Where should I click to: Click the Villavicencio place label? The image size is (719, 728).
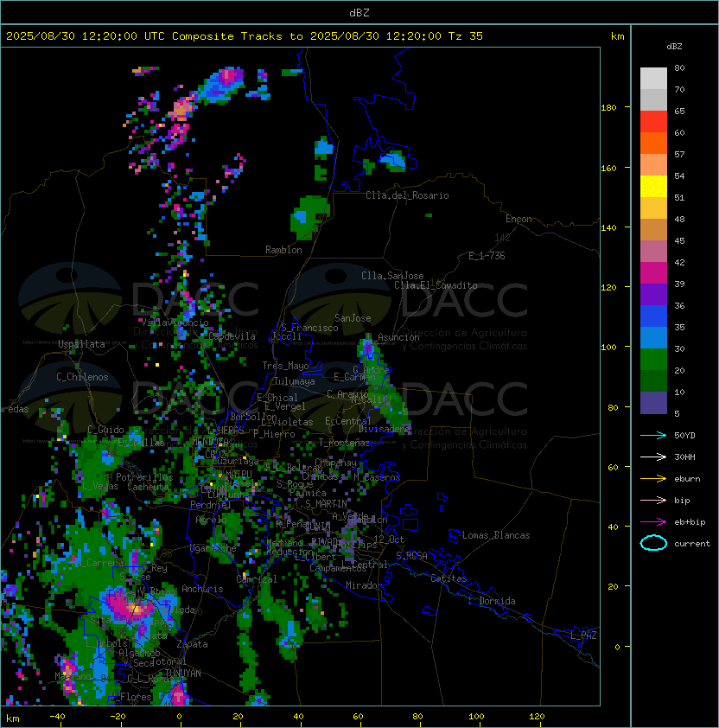(175, 322)
